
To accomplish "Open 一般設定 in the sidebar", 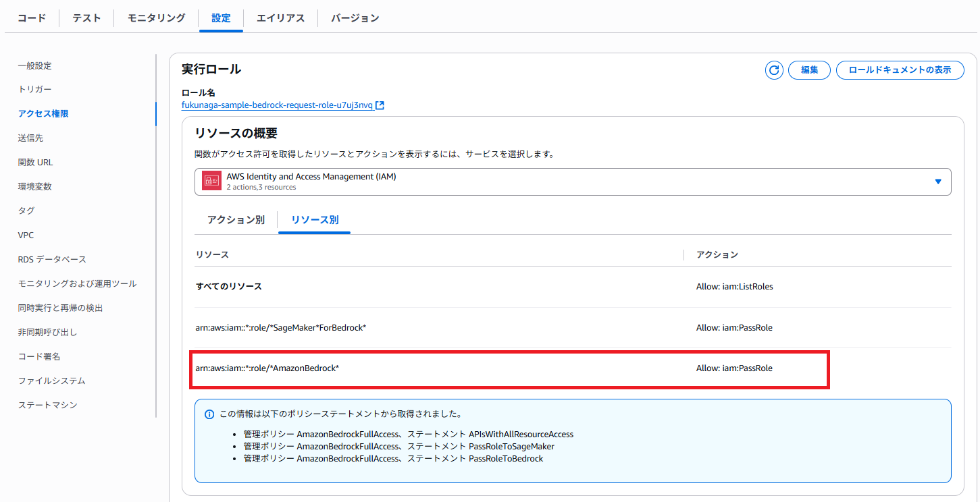I will (x=35, y=65).
